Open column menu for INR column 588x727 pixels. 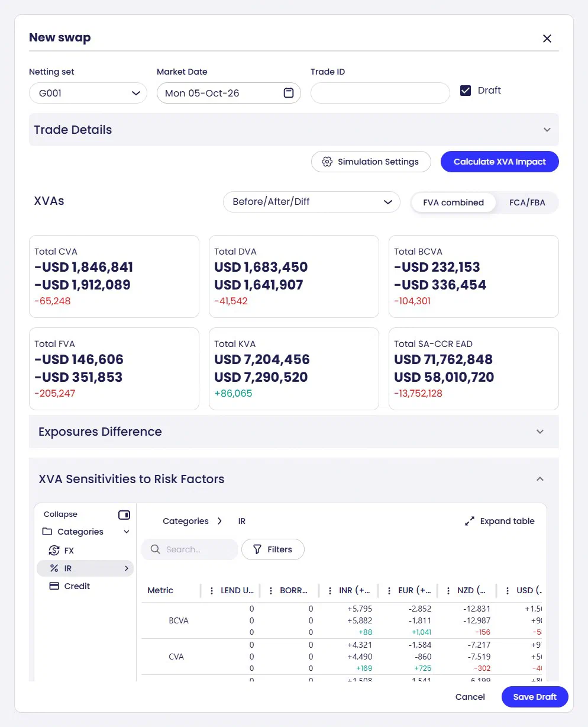330,591
